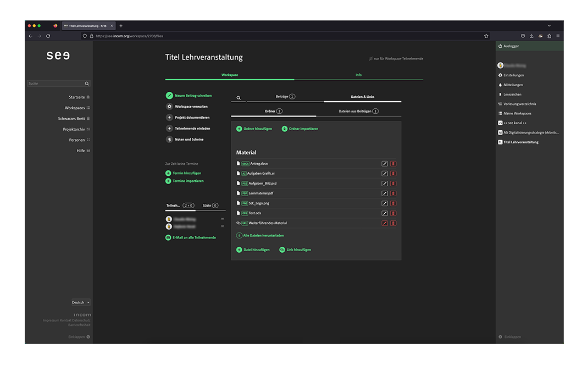This screenshot has height=383, width=588.
Task: Click the plus icon for Projekt dokumentieren
Action: (169, 118)
